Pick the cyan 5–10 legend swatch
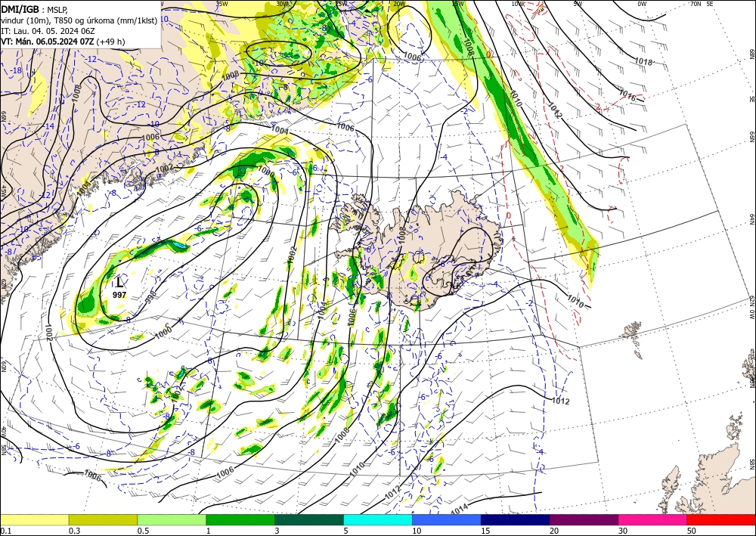This screenshot has height=536, width=756. coord(378,519)
